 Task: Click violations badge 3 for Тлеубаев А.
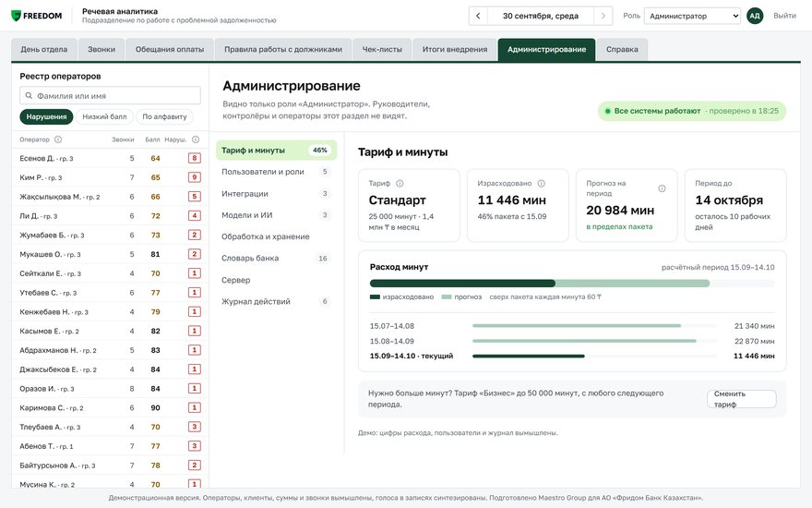[x=194, y=427]
